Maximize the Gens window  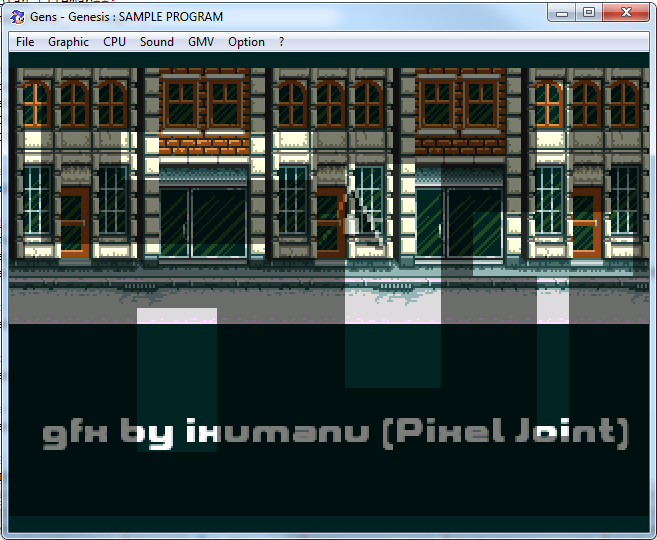[x=589, y=13]
